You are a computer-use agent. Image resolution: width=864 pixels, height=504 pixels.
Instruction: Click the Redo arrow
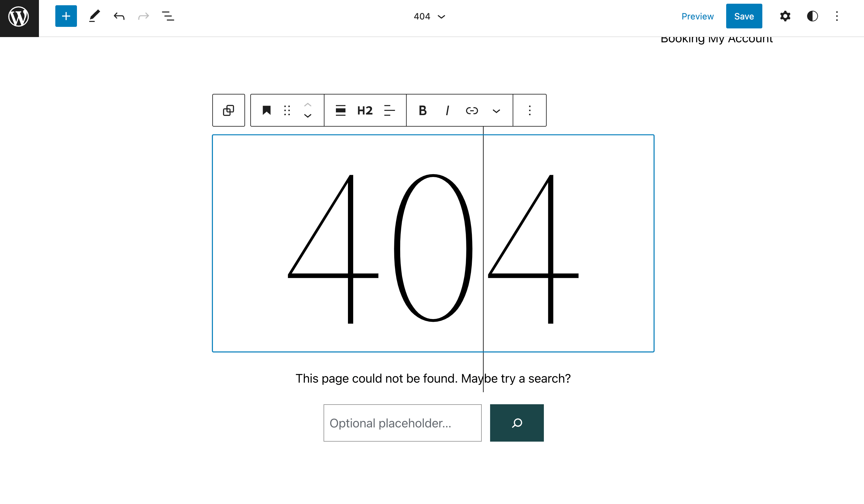coord(143,16)
